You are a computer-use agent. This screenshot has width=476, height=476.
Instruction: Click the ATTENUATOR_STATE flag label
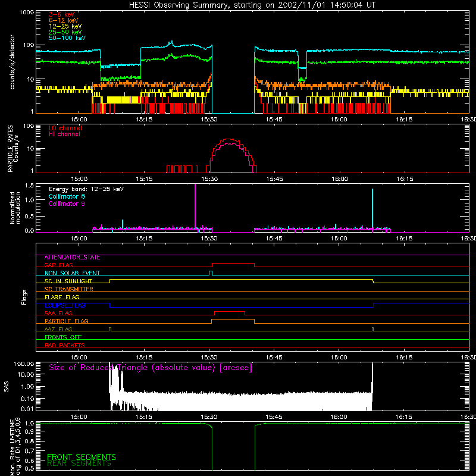pos(72,258)
